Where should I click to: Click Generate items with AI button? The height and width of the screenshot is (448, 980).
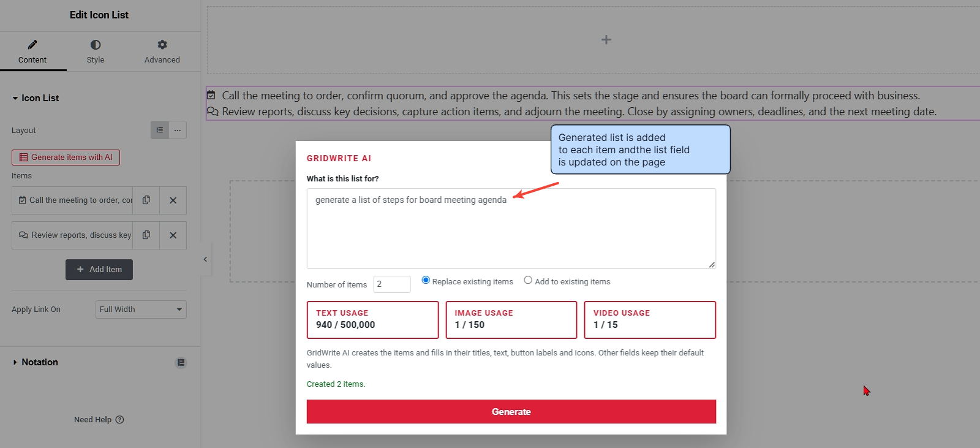(66, 158)
